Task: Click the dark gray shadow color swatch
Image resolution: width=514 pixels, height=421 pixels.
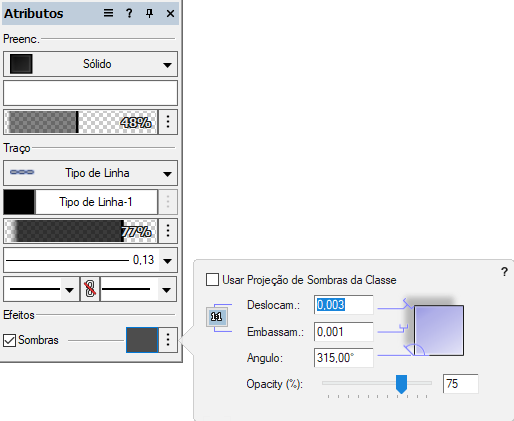Action: 142,340
